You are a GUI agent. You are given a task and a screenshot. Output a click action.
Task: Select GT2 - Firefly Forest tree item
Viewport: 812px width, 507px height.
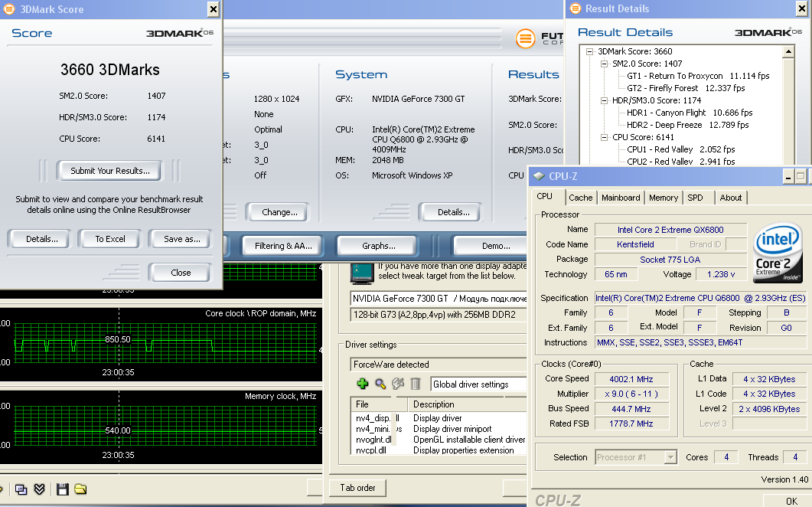click(686, 88)
